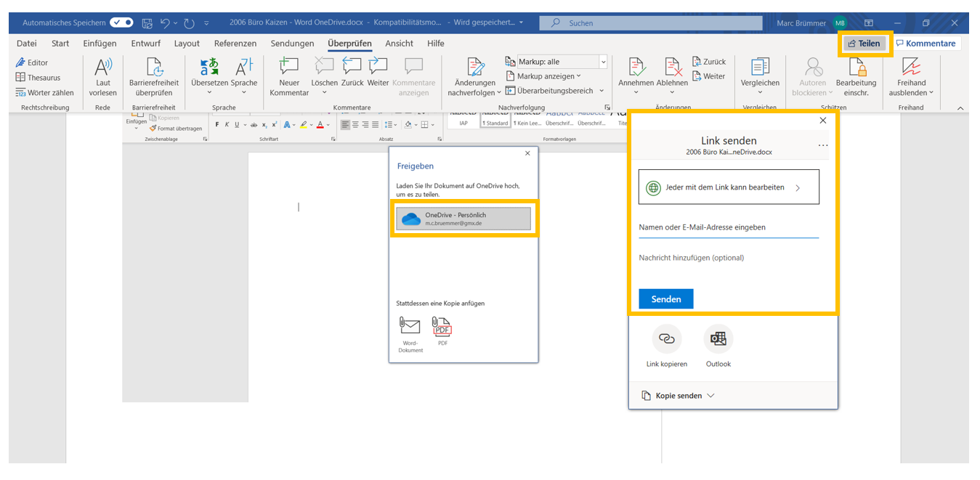Go to previous change in Änderungen group
The width and height of the screenshot is (980, 480).
(x=709, y=62)
